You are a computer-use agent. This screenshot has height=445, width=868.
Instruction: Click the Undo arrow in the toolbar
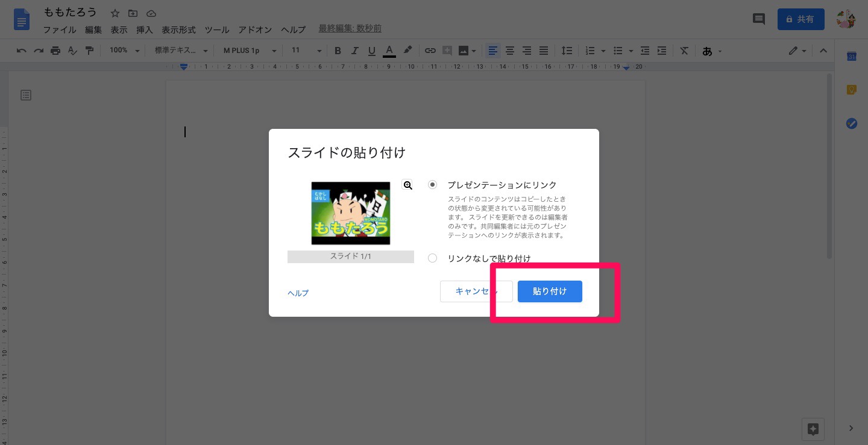click(22, 51)
